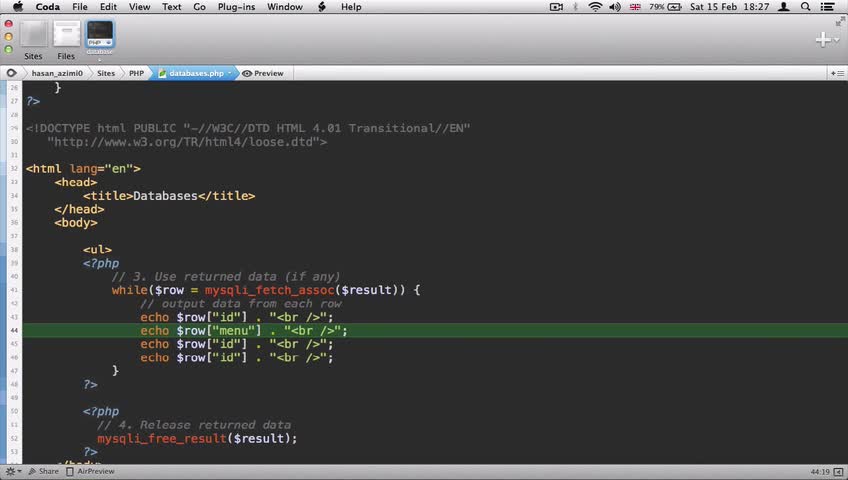Viewport: 848px width, 480px height.
Task: Open the Window menu
Action: coord(284,6)
